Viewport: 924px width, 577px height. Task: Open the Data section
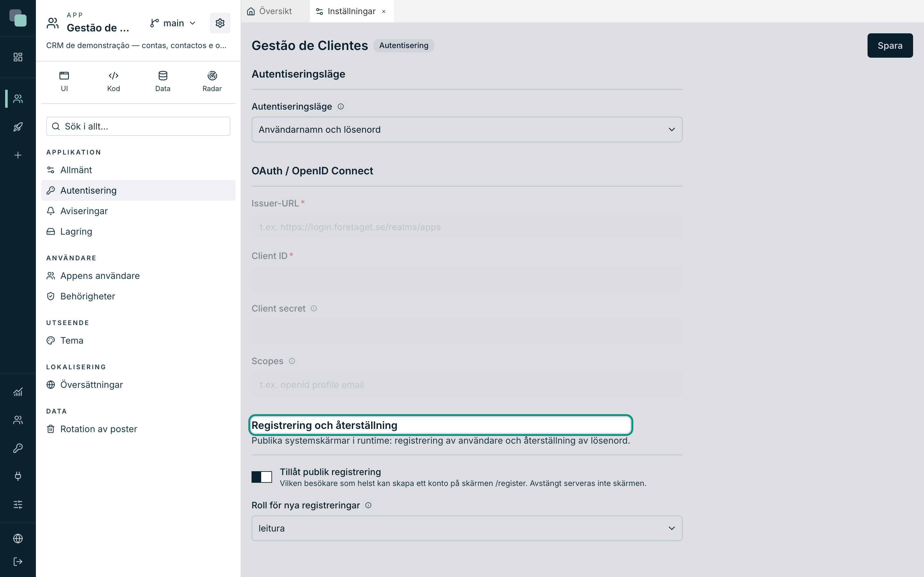click(x=163, y=81)
